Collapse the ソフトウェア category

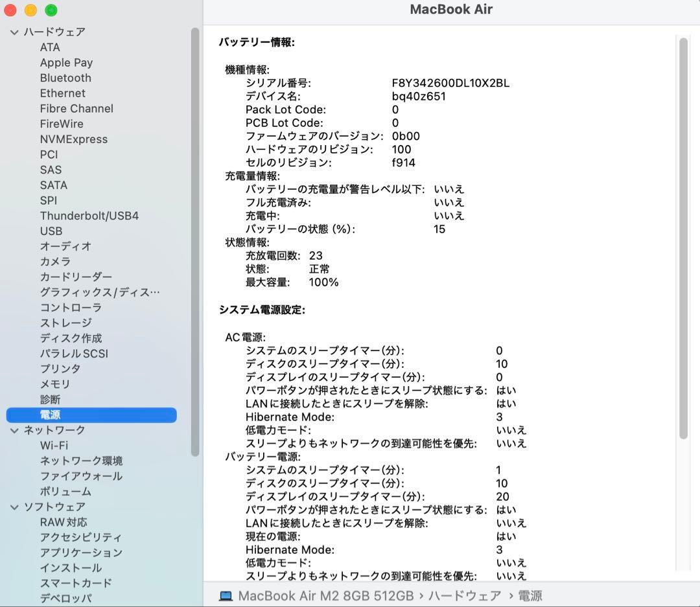pyautogui.click(x=14, y=507)
